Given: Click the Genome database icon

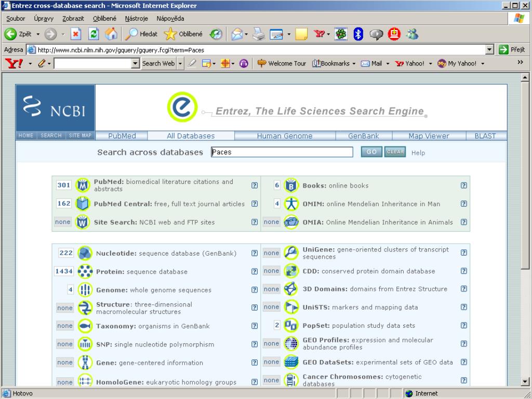Looking at the screenshot, I should (85, 290).
